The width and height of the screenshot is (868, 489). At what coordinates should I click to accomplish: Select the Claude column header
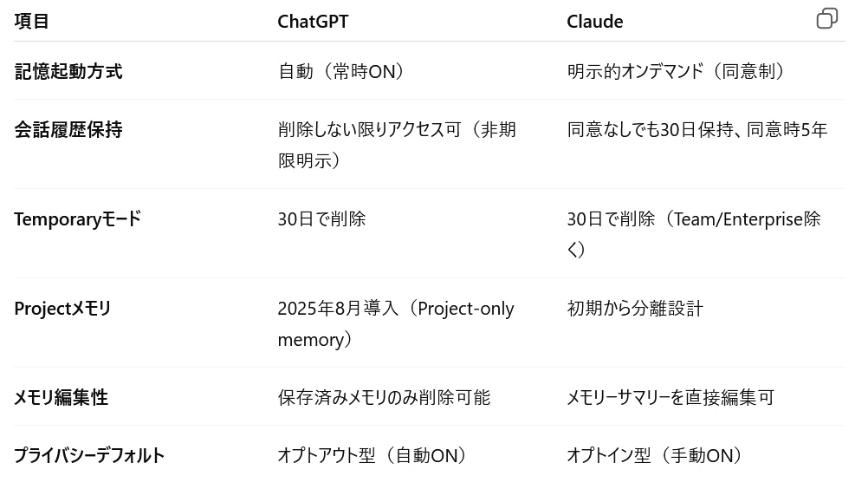(x=594, y=21)
